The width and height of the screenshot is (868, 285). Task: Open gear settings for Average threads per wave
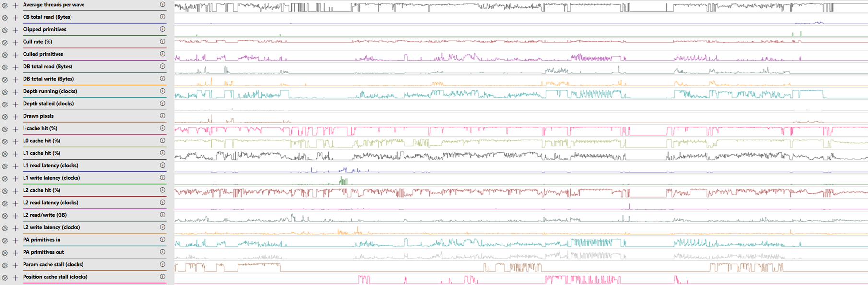[5, 5]
